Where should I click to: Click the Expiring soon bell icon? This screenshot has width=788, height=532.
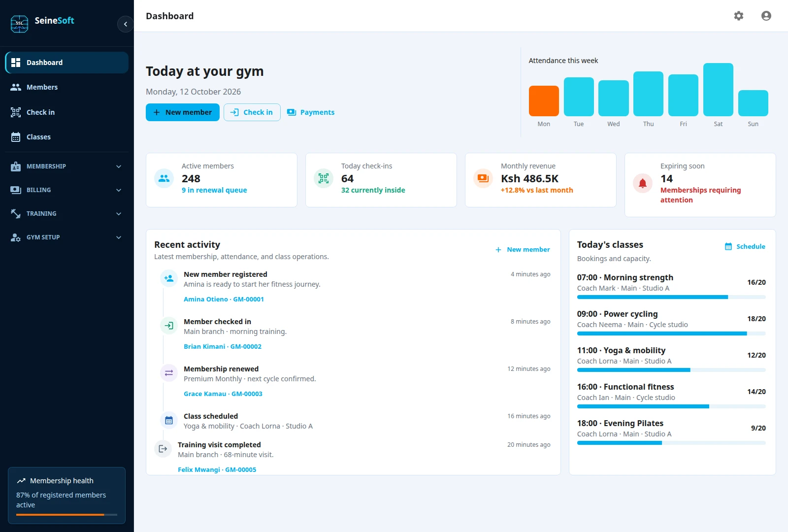click(x=643, y=183)
